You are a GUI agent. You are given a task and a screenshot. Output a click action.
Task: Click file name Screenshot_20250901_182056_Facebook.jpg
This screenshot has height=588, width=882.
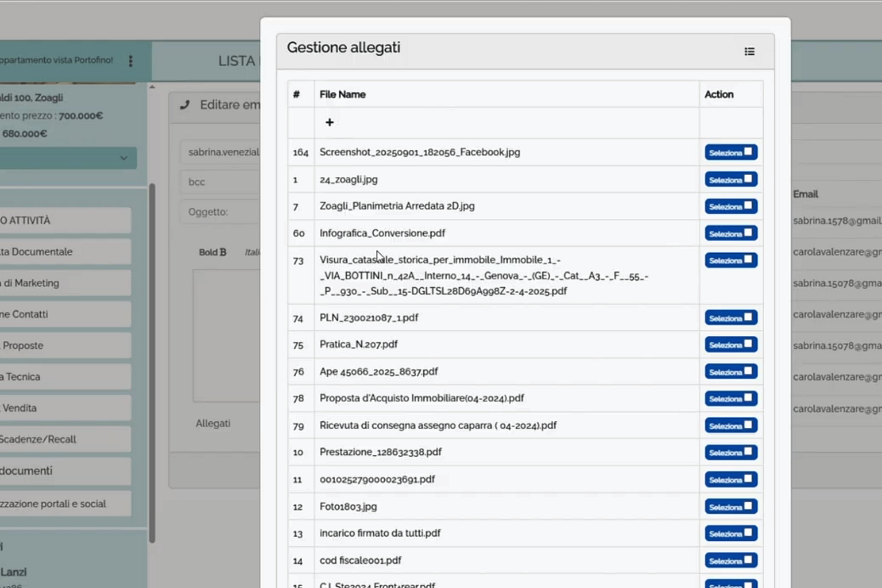click(x=420, y=152)
